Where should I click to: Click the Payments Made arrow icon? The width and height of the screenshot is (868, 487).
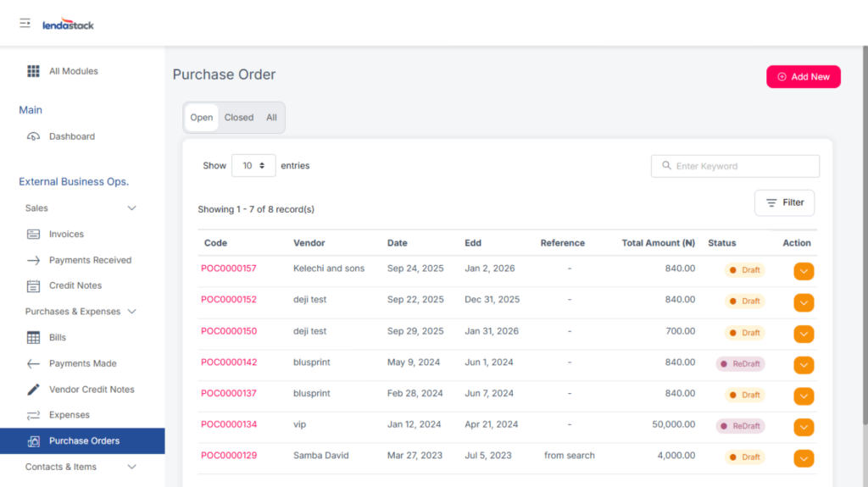pos(33,363)
